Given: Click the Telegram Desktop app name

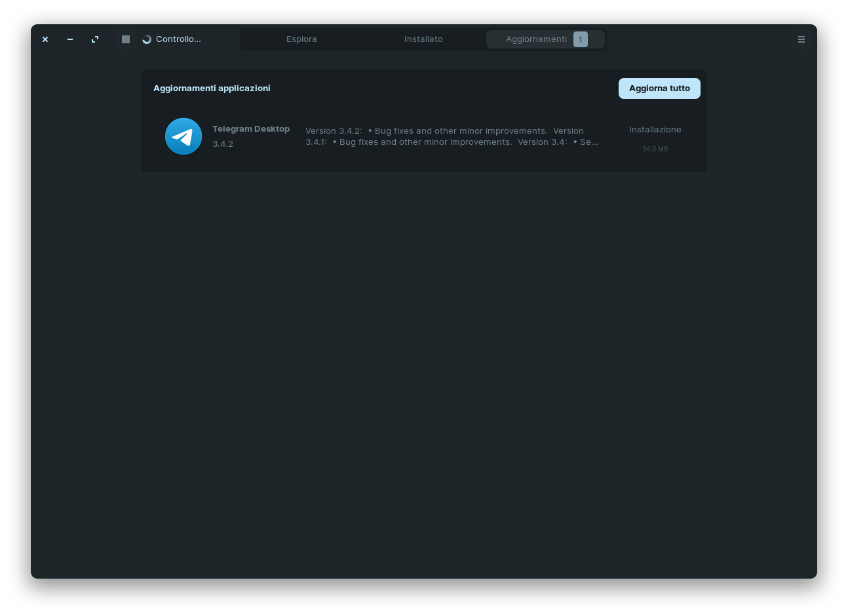Looking at the screenshot, I should click(x=251, y=129).
